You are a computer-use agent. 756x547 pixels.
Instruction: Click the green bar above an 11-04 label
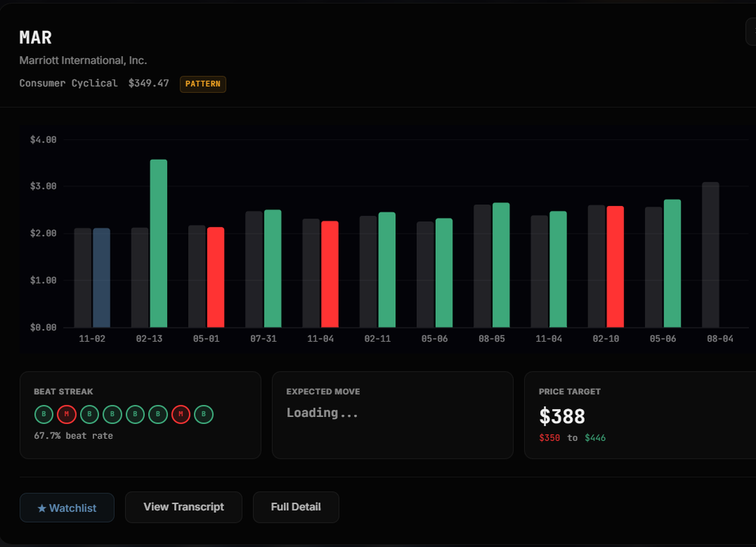click(558, 270)
